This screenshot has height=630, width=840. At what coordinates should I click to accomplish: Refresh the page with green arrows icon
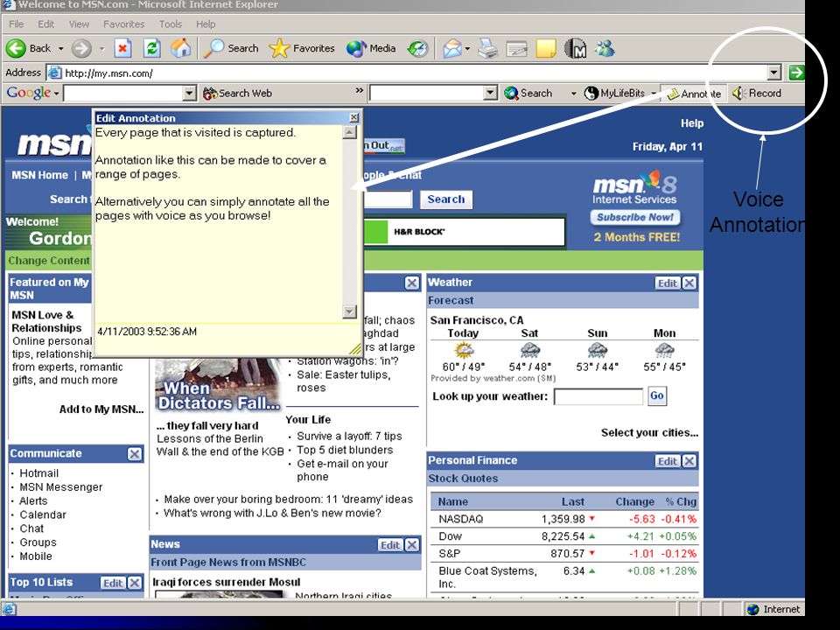coord(152,49)
